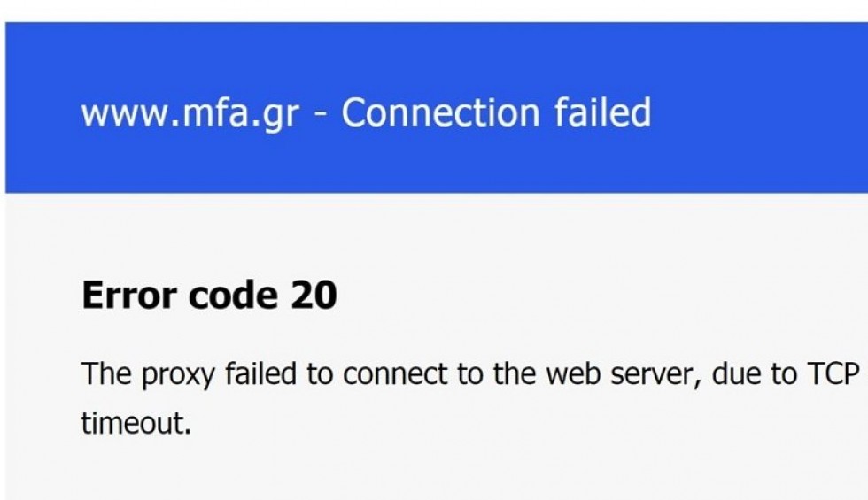Click the word "connect" in the error description
868x500 pixels.
coord(393,374)
